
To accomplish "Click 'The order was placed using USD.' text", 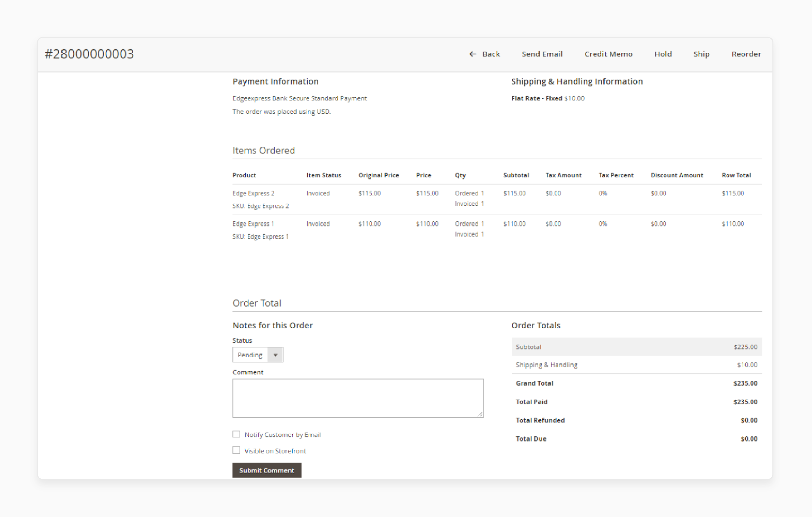I will coord(282,111).
